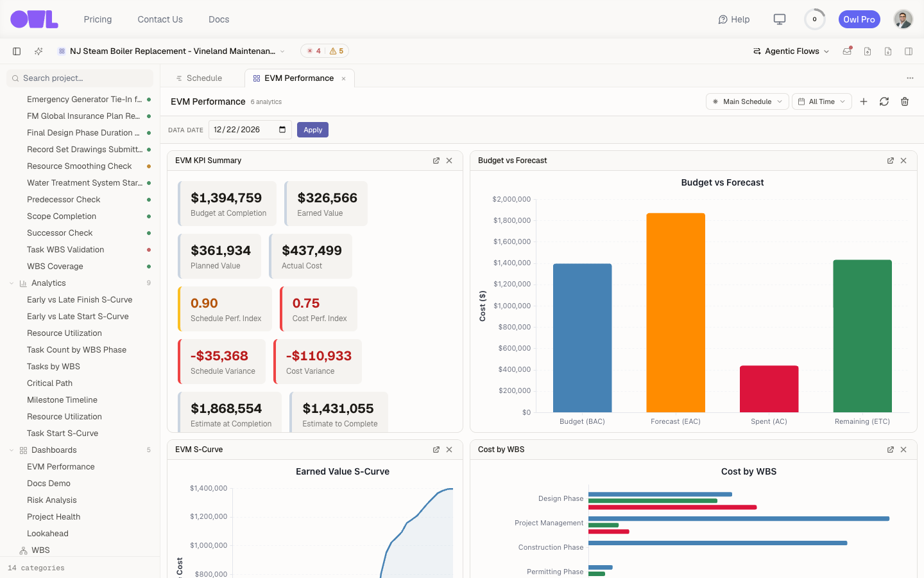Open the Contact Us page
The height and width of the screenshot is (578, 924).
coord(160,19)
